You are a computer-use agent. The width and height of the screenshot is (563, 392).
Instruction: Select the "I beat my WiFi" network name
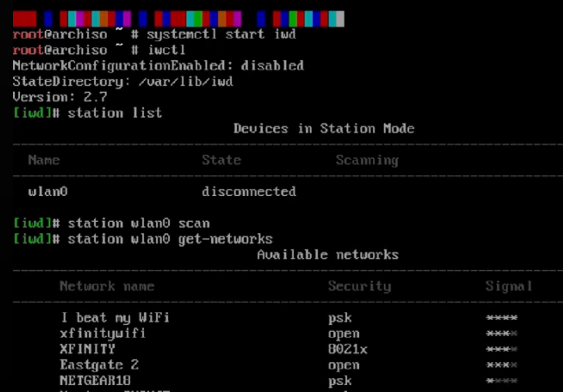click(115, 318)
